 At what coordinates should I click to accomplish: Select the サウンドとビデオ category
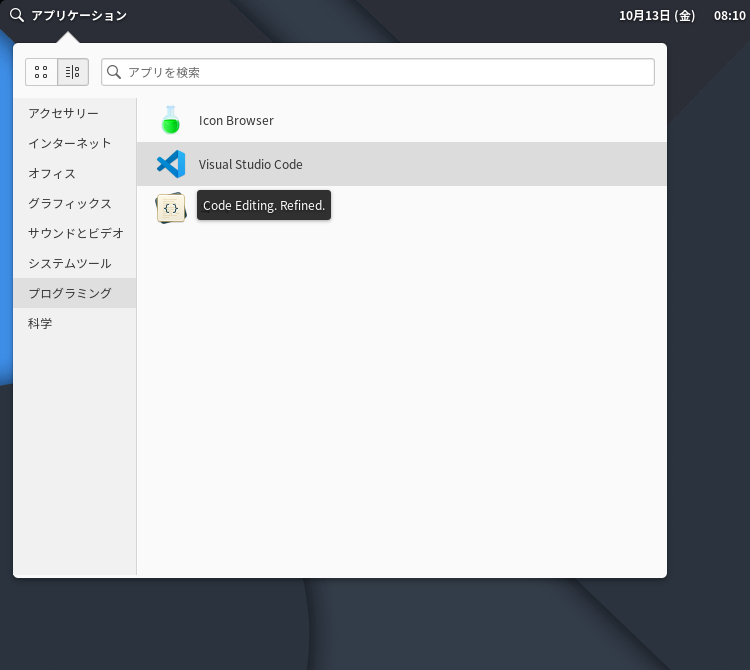75,233
